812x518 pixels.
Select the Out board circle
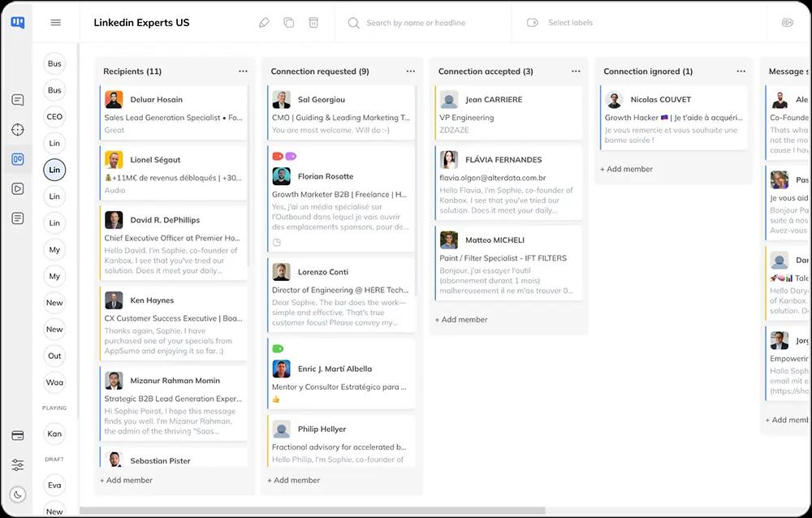pos(54,356)
